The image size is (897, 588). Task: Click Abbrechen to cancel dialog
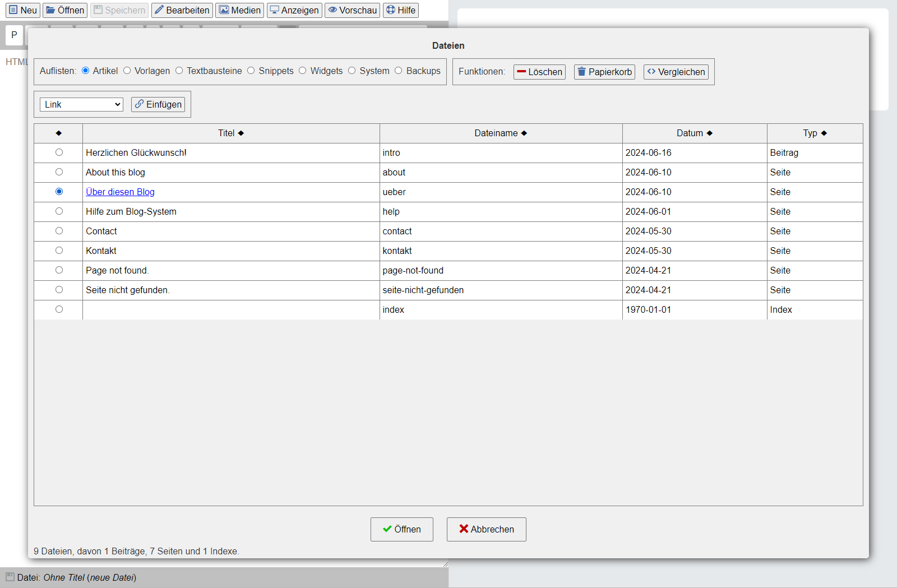[x=486, y=529]
